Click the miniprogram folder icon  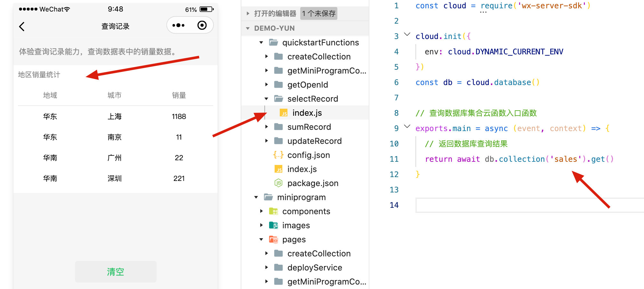(x=268, y=197)
